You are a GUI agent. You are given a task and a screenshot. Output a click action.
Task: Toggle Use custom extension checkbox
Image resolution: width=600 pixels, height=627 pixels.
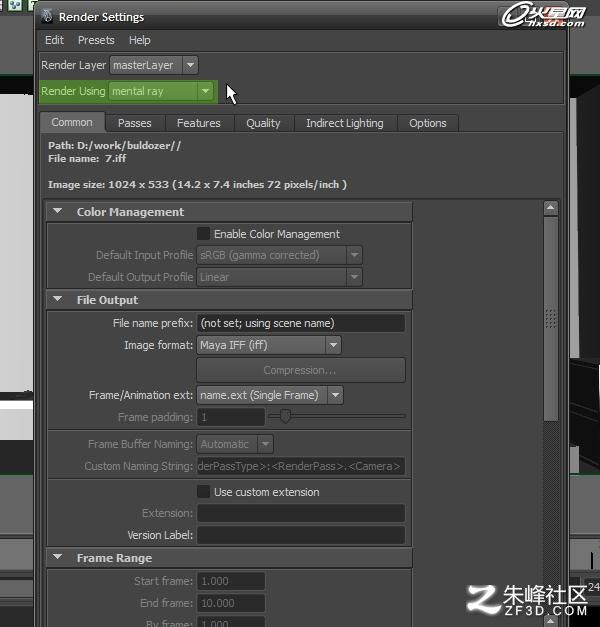[x=203, y=492]
